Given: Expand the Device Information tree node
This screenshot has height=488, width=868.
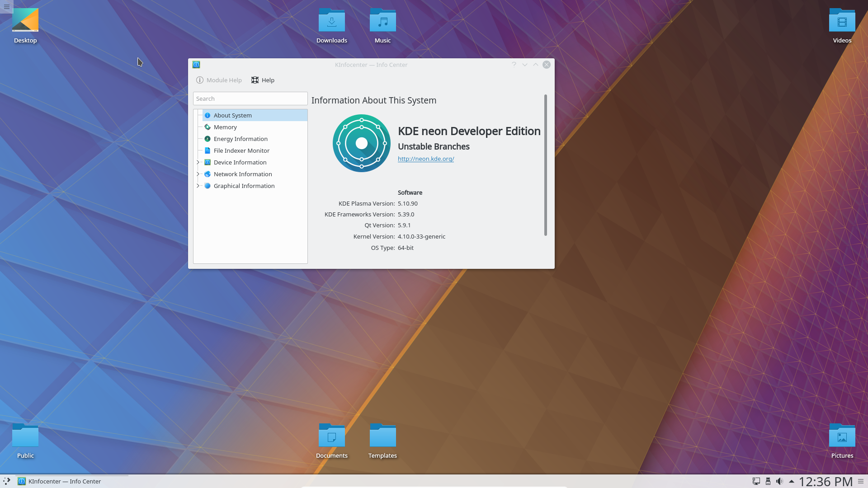Looking at the screenshot, I should [198, 162].
